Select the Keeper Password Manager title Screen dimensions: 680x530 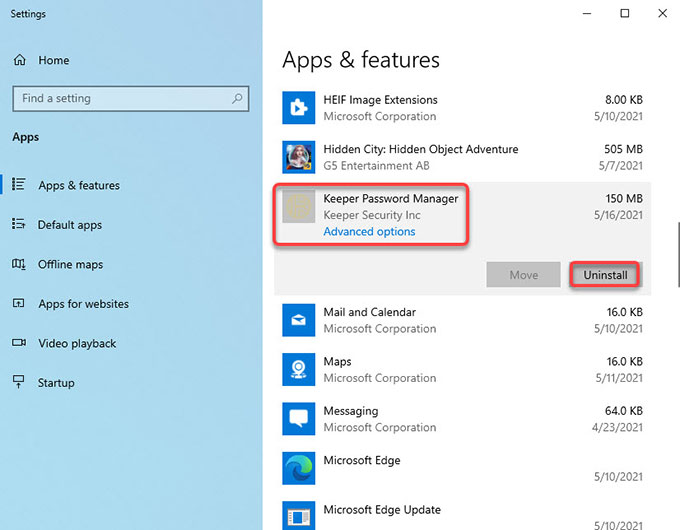tap(391, 199)
